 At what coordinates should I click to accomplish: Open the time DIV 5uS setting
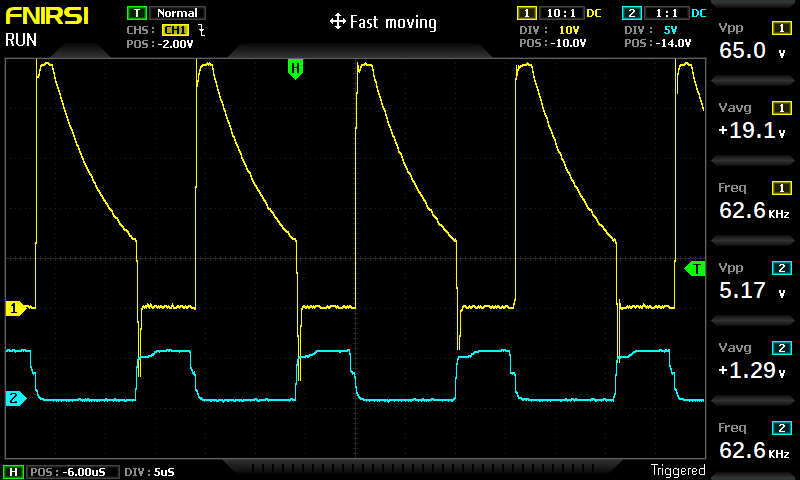[149, 472]
